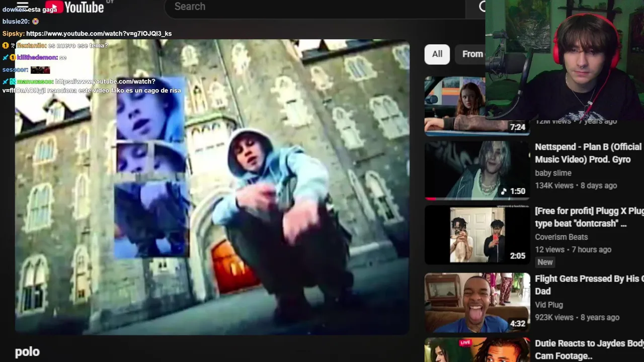Click killthedemon's chat username

tap(37, 58)
